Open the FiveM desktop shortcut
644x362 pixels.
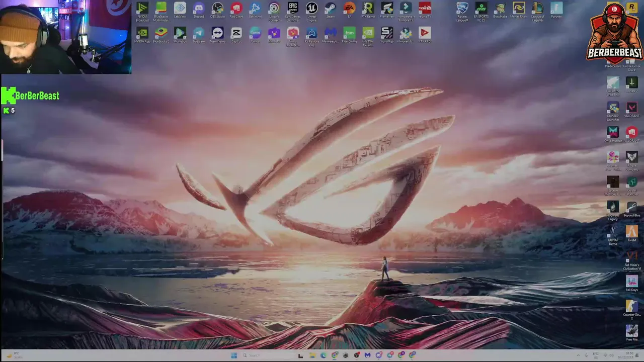[632, 234]
